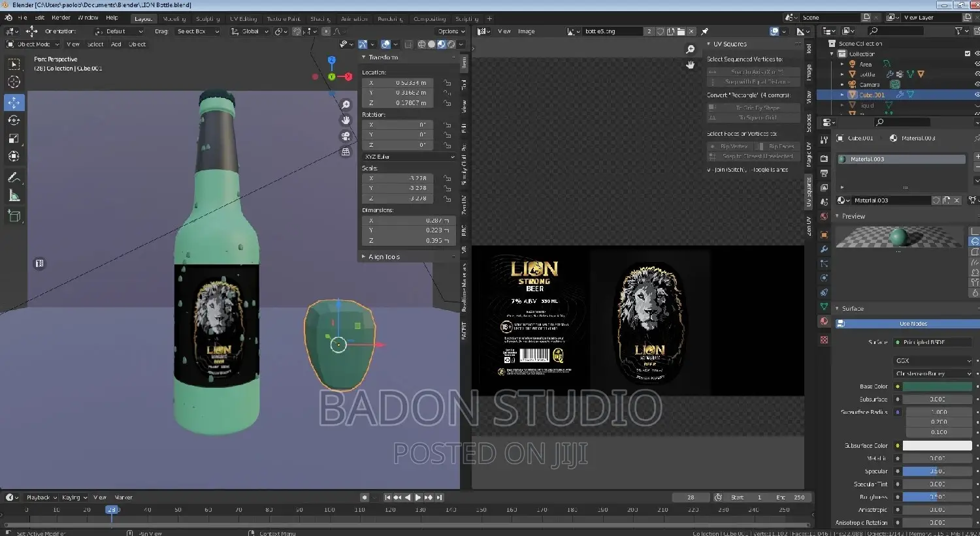Screen dimensions: 980x536
Task: Play the animation forward
Action: coord(418,497)
